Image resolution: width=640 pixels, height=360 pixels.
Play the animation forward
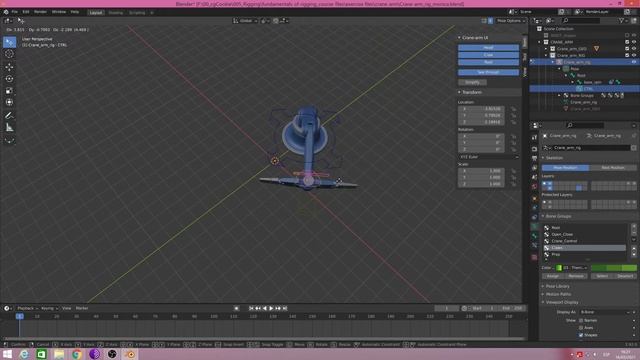[271, 308]
